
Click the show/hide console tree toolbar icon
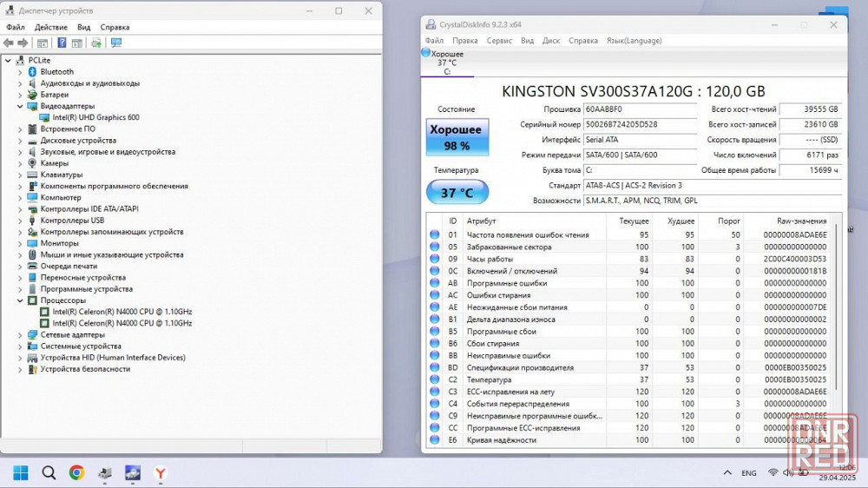click(42, 43)
